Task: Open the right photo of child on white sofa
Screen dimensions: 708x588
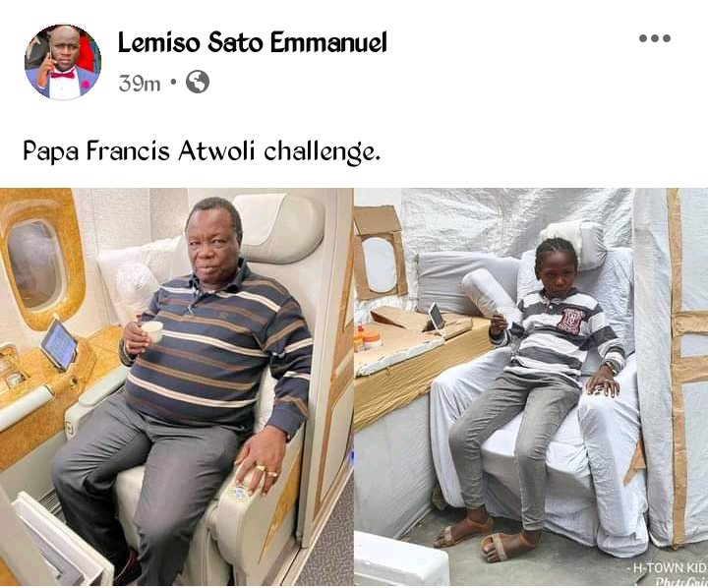Action: click(531, 386)
